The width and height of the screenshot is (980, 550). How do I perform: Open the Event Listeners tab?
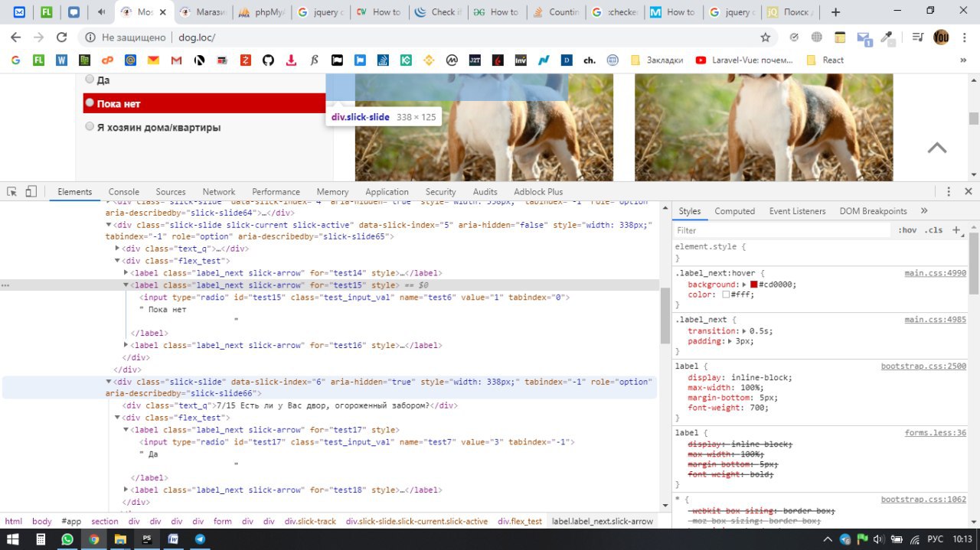797,211
